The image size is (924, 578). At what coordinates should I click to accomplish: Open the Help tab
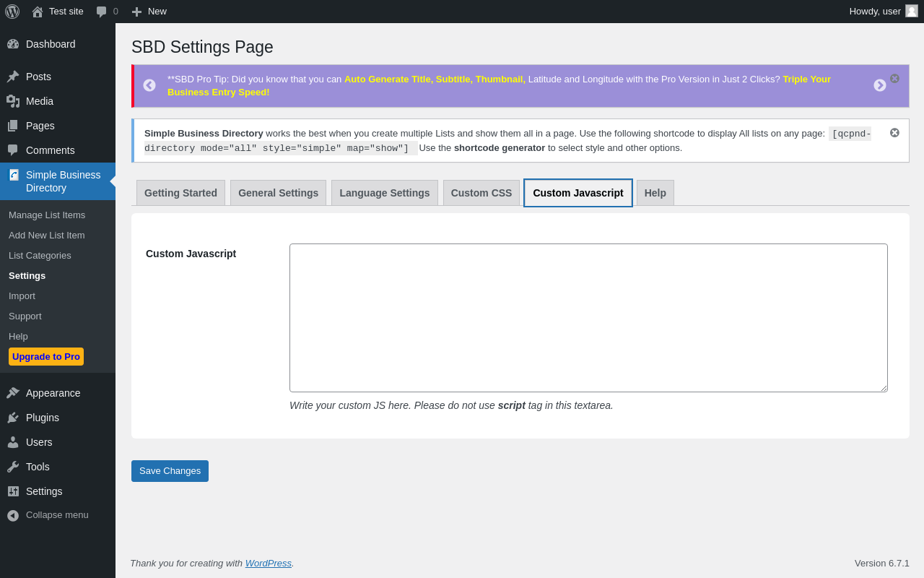655,193
